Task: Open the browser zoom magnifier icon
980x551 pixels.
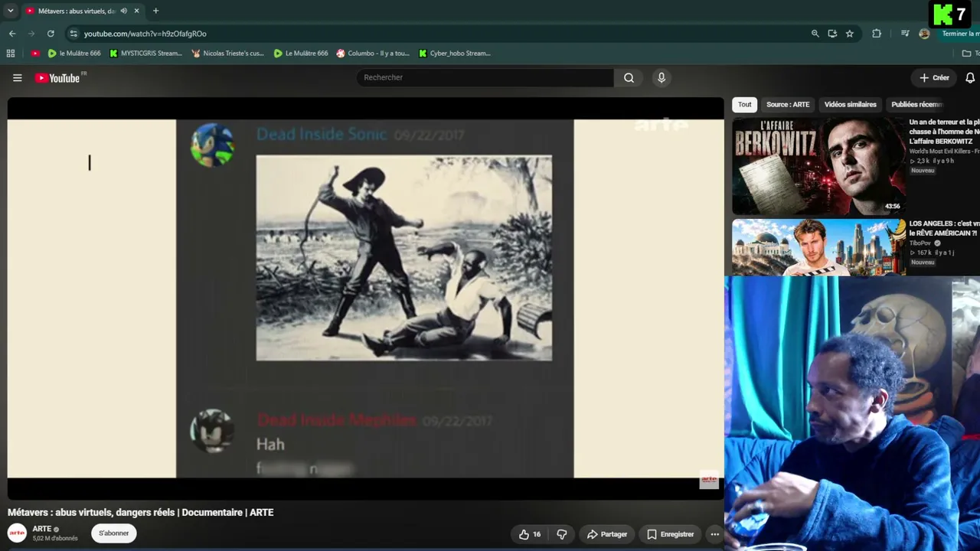Action: click(x=815, y=34)
